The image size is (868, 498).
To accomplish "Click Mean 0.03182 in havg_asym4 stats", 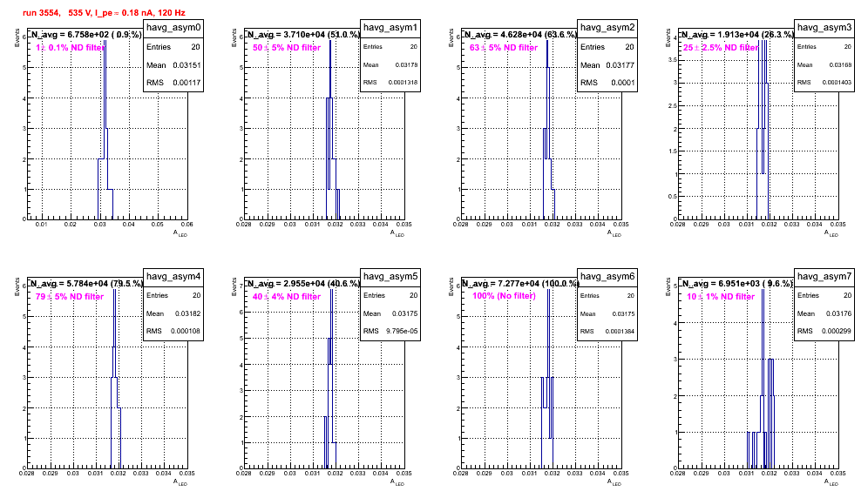I will [x=173, y=313].
